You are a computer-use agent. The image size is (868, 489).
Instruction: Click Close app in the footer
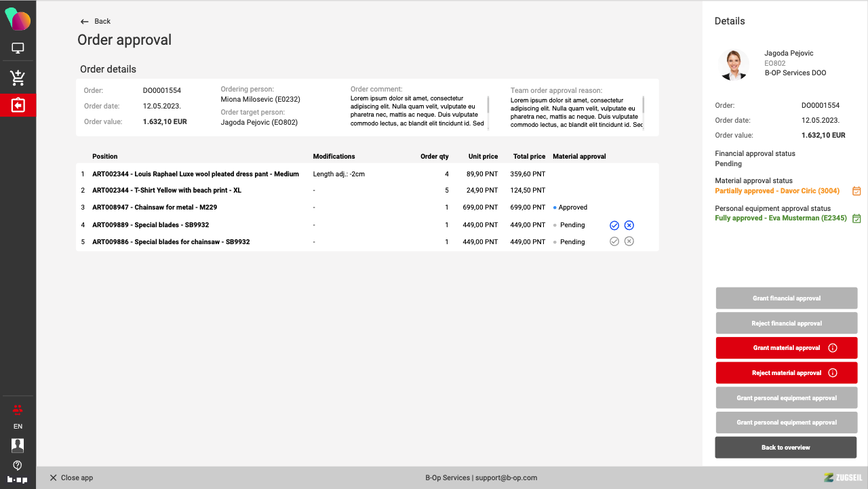(71, 477)
